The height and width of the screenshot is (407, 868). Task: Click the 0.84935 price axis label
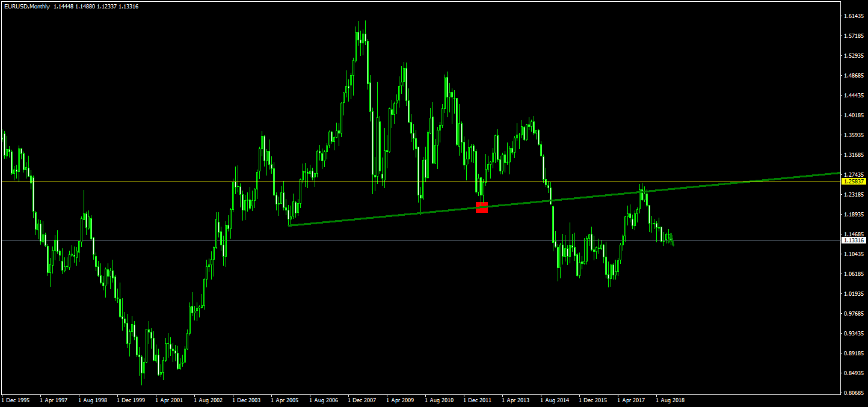pyautogui.click(x=854, y=373)
